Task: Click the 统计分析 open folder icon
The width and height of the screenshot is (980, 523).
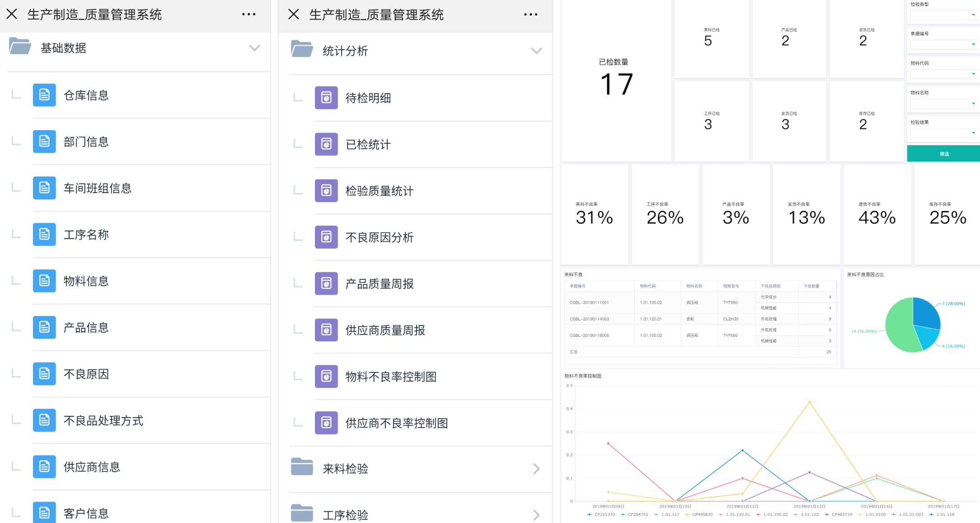Action: pos(302,49)
